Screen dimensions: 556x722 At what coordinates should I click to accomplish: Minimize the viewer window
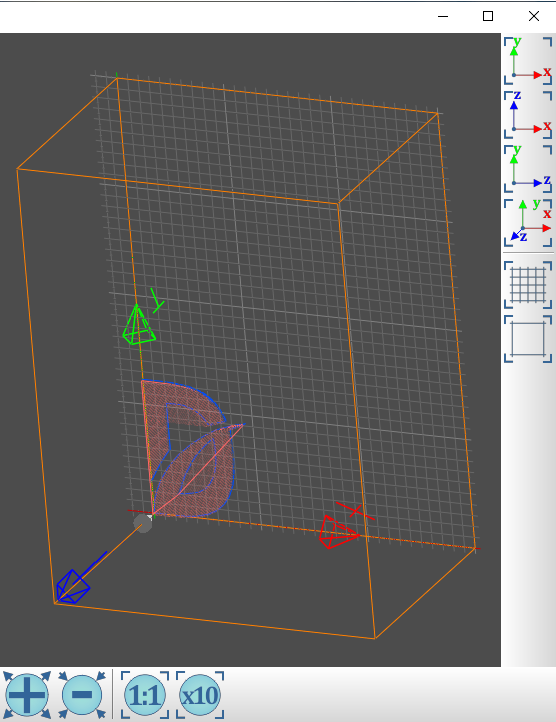tap(443, 16)
